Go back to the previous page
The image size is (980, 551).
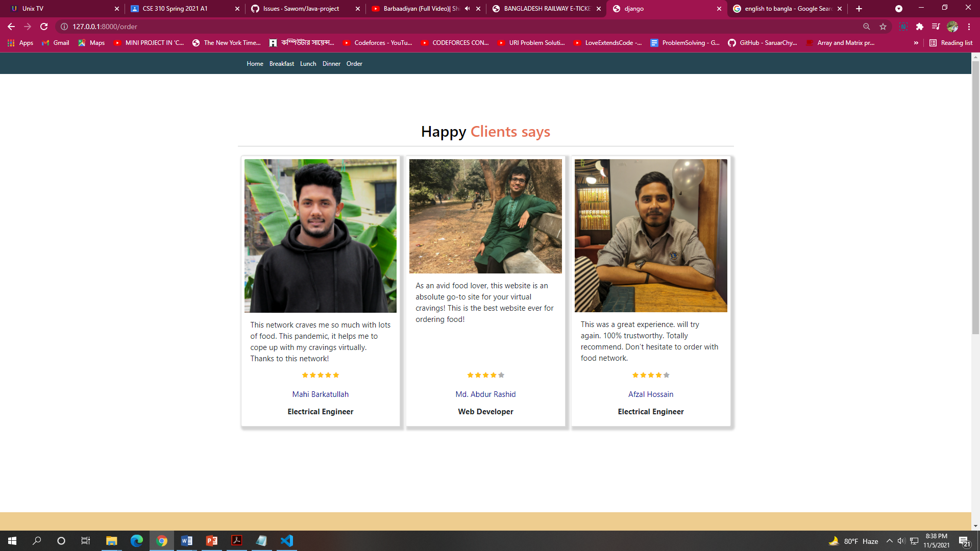(x=11, y=27)
